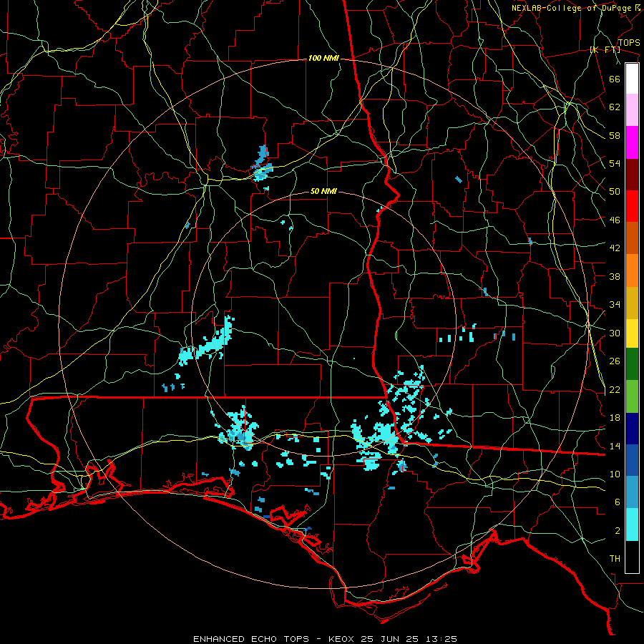Click the "26" legend value
Image resolution: width=644 pixels, height=644 pixels.
(615, 361)
